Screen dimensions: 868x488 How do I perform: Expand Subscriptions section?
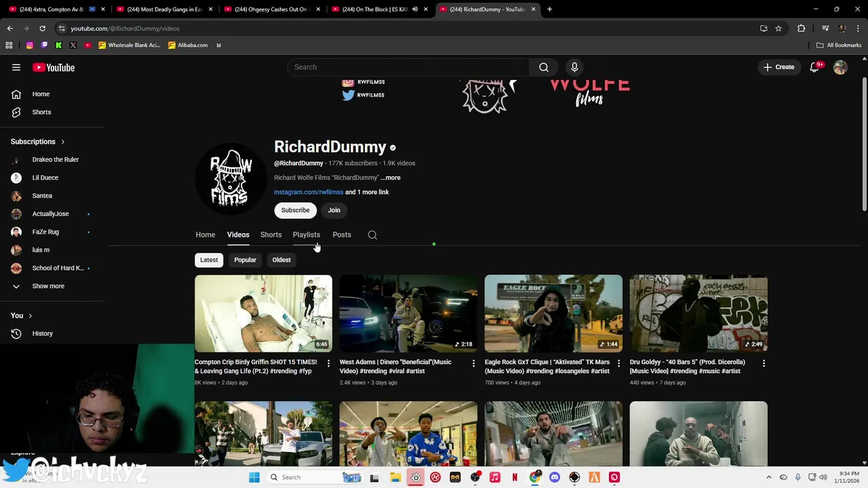38,142
